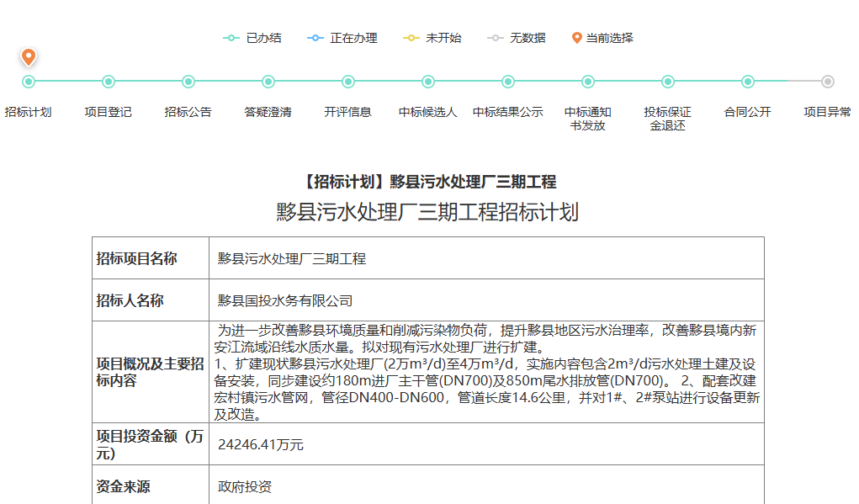Click the 正在办理 blue legend icon
859x504 pixels.
(315, 38)
